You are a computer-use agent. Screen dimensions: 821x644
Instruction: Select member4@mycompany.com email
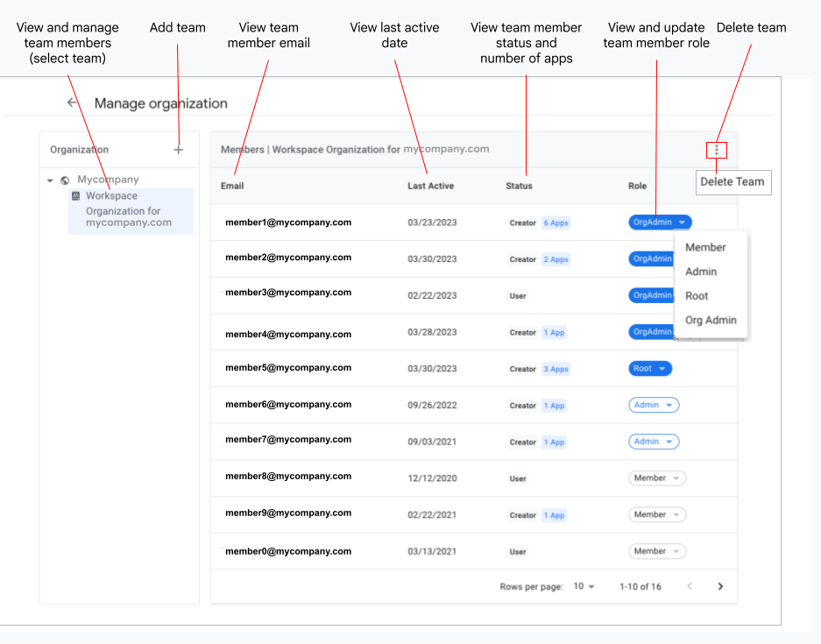click(x=288, y=335)
